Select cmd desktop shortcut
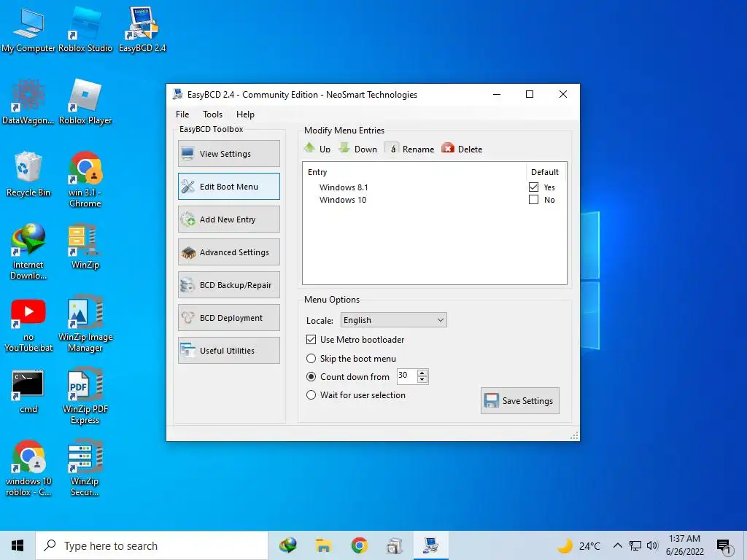 pyautogui.click(x=28, y=392)
